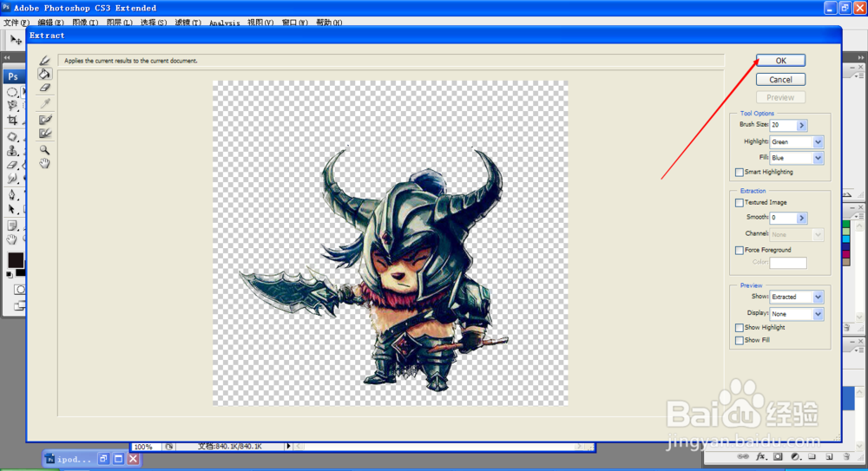This screenshot has height=471, width=868.
Task: Toggle Quick Mask mode in toolbox
Action: point(19,290)
